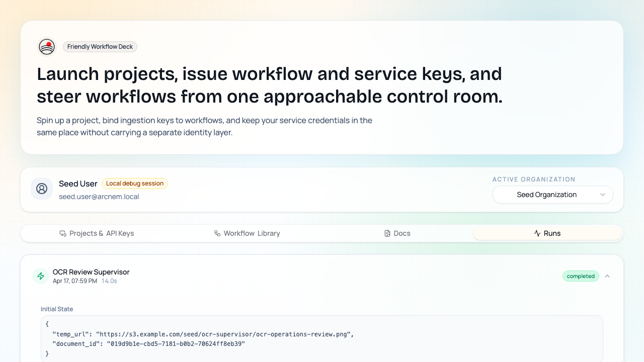644x362 pixels.
Task: Open the Docs tab
Action: point(397,233)
